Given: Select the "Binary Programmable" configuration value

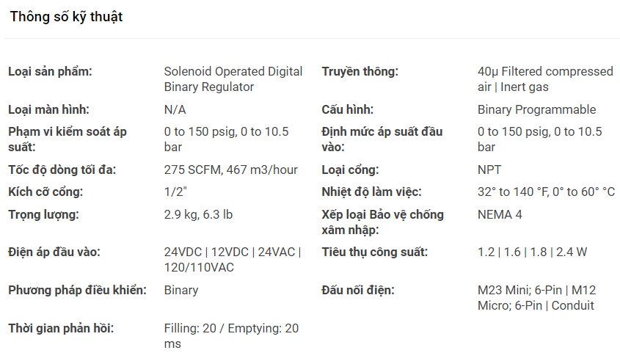Looking at the screenshot, I should click(536, 110).
